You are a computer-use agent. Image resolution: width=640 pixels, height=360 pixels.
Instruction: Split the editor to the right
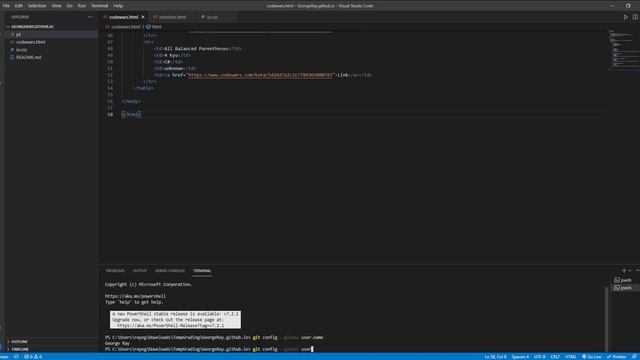coord(635,17)
